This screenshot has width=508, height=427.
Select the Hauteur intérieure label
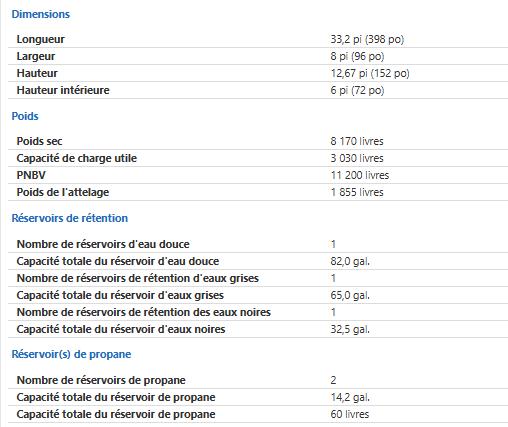click(63, 90)
